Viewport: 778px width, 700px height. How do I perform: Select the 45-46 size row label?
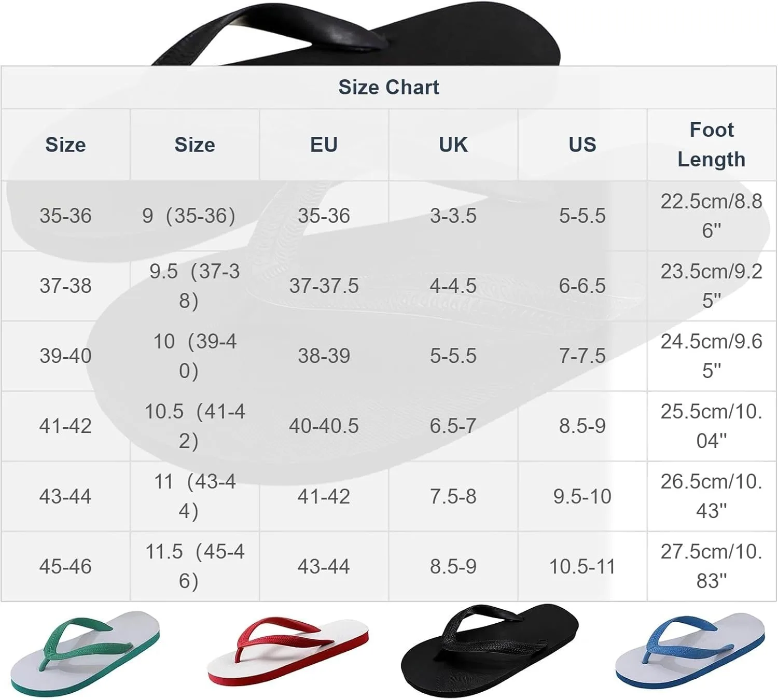(x=65, y=567)
